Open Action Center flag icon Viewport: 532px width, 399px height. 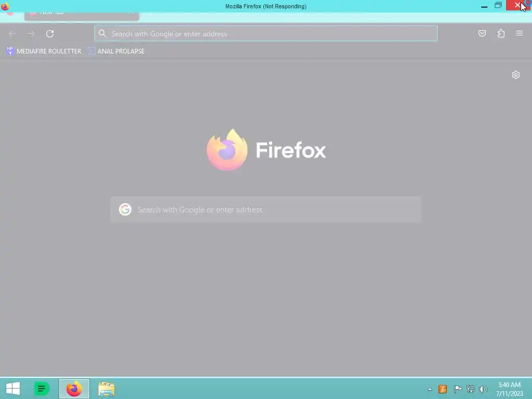pyautogui.click(x=458, y=389)
